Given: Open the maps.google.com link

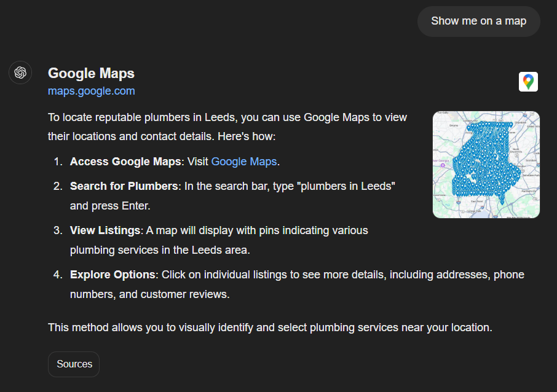Looking at the screenshot, I should 91,91.
